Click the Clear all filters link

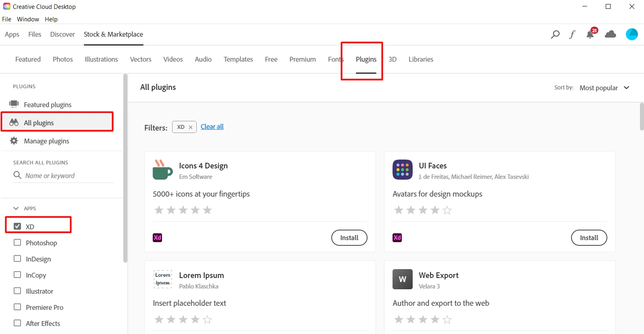point(212,127)
